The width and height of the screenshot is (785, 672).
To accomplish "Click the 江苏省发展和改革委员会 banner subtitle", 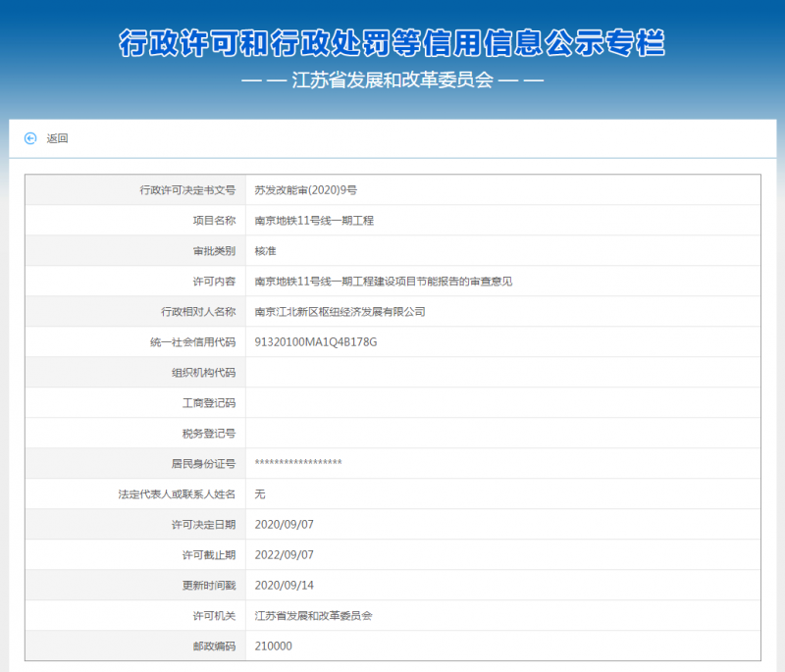I will click(x=392, y=80).
